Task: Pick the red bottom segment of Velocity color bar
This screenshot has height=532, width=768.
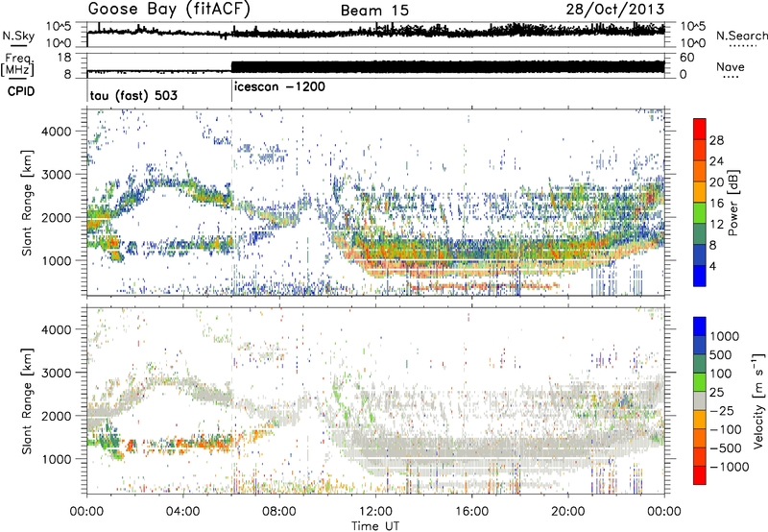Action: [x=700, y=475]
